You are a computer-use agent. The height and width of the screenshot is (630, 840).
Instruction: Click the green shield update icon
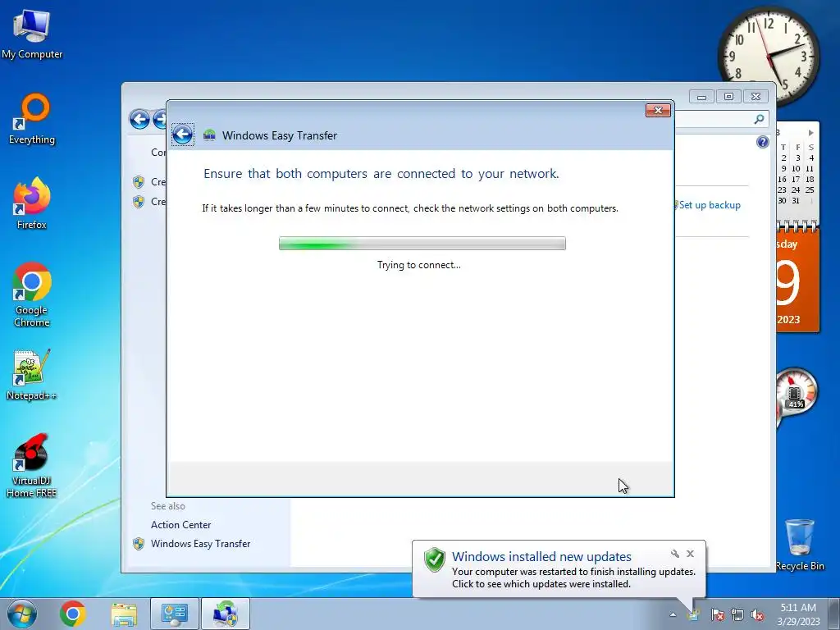pyautogui.click(x=435, y=559)
